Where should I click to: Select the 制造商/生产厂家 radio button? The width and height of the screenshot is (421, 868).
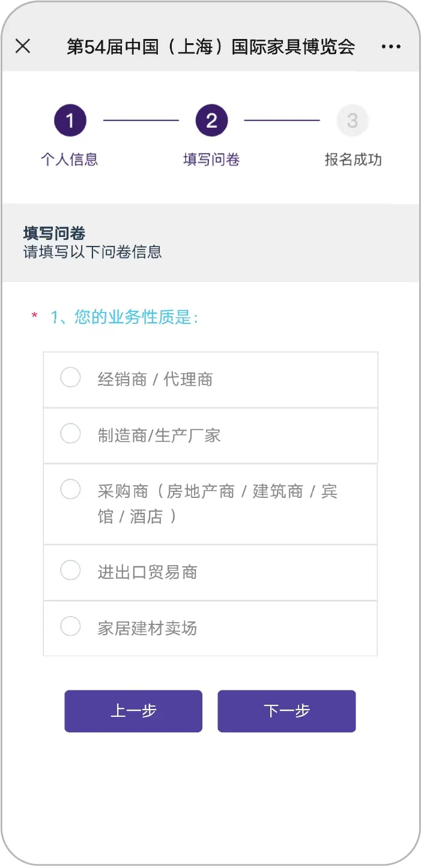point(70,434)
